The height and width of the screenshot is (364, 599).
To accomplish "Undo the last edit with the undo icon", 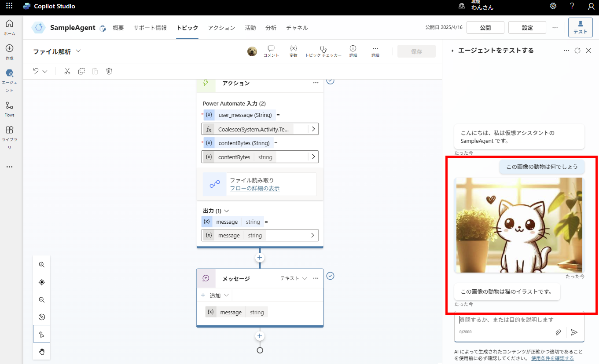I will tap(35, 71).
